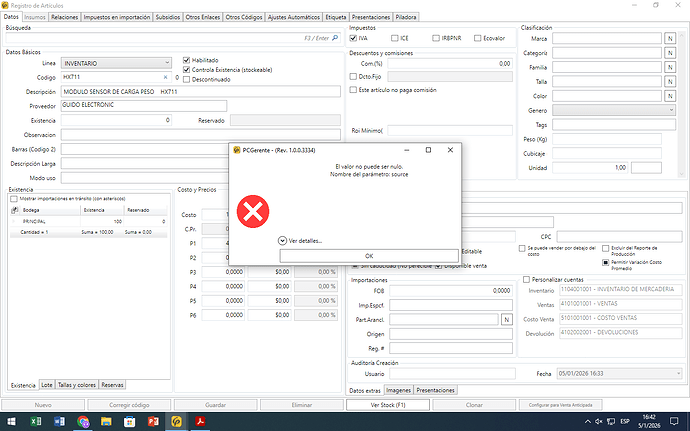This screenshot has width=690, height=431.
Task: Toggle the IVA tax checkbox
Action: tap(353, 37)
